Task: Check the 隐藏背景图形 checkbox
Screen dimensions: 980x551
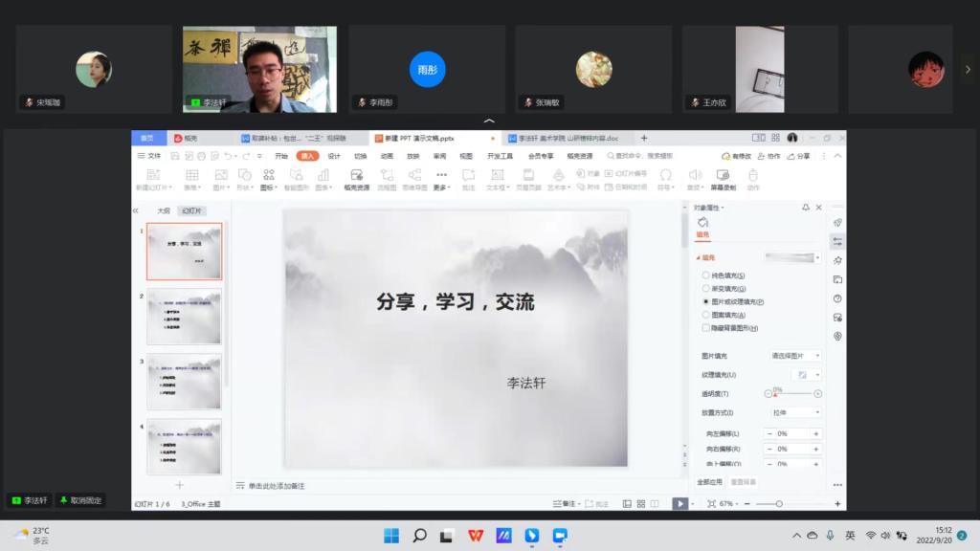Action: coord(706,327)
